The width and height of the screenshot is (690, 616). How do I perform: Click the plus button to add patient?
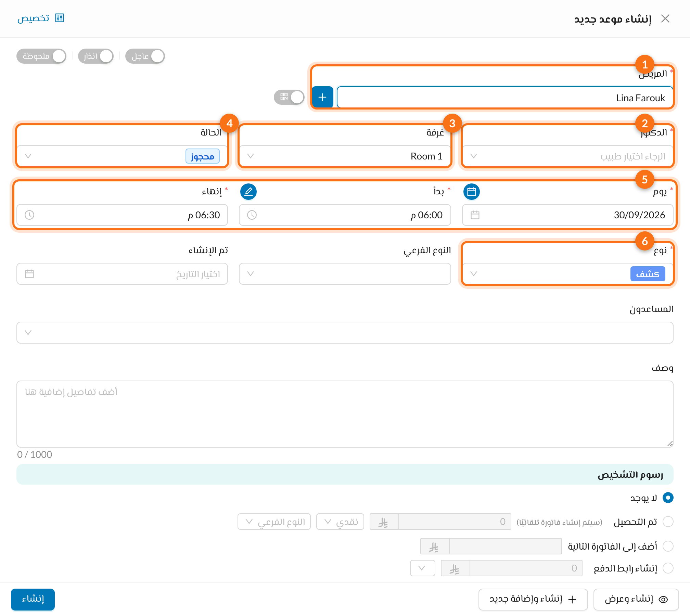click(322, 97)
